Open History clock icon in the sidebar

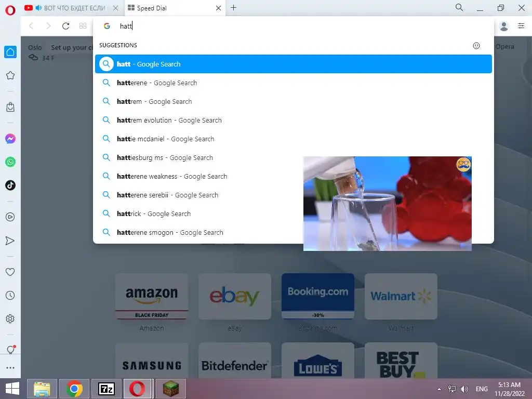tap(10, 295)
